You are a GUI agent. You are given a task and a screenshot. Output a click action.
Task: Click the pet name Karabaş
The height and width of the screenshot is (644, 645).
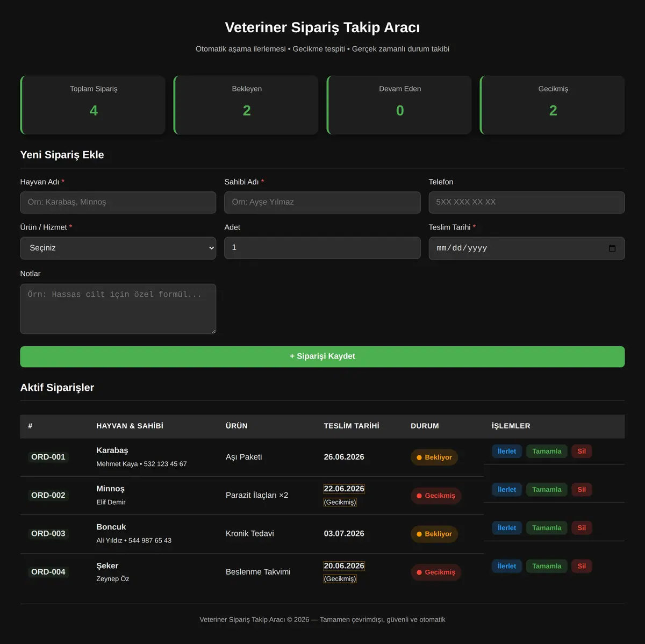(x=112, y=450)
